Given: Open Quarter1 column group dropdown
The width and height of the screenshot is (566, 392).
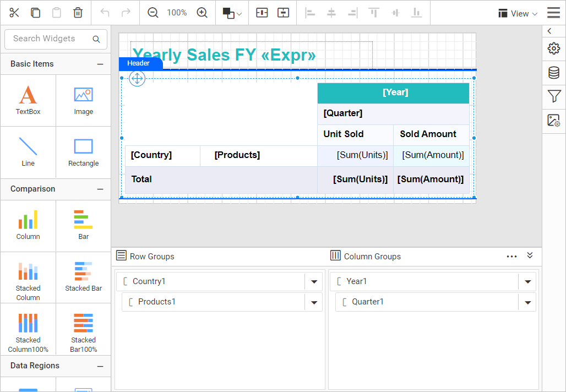Looking at the screenshot, I should point(527,302).
